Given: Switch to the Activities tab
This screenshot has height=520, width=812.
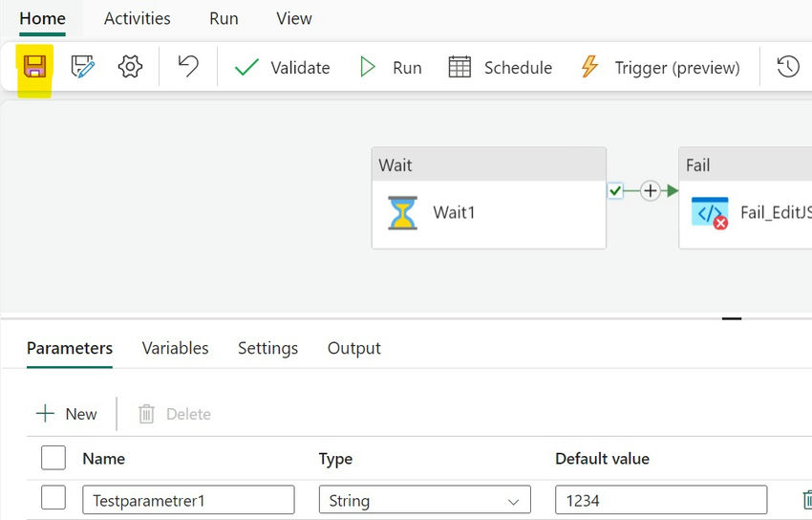Looking at the screenshot, I should click(137, 18).
